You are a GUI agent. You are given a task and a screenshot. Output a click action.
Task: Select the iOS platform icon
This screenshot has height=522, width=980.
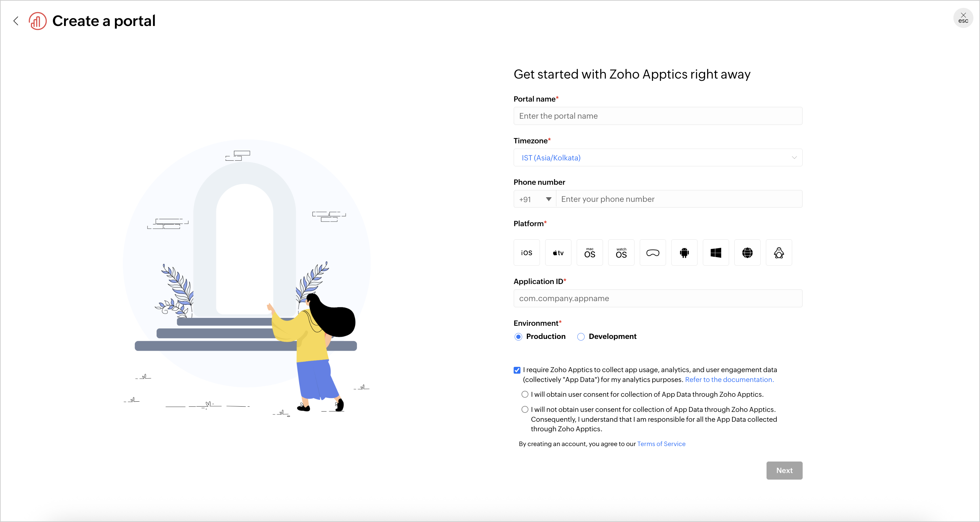click(526, 252)
